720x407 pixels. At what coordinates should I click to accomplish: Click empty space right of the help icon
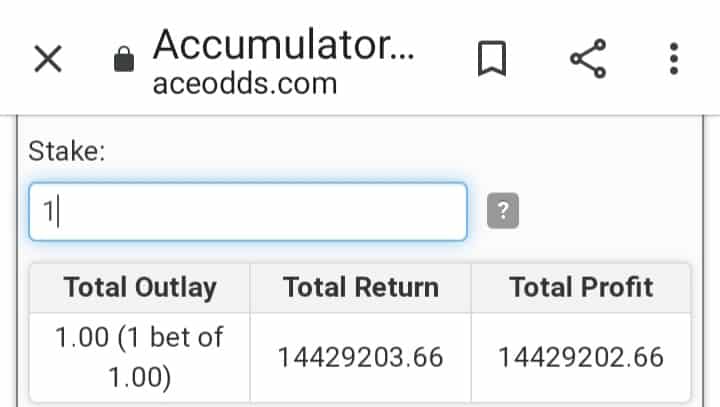tap(606, 211)
